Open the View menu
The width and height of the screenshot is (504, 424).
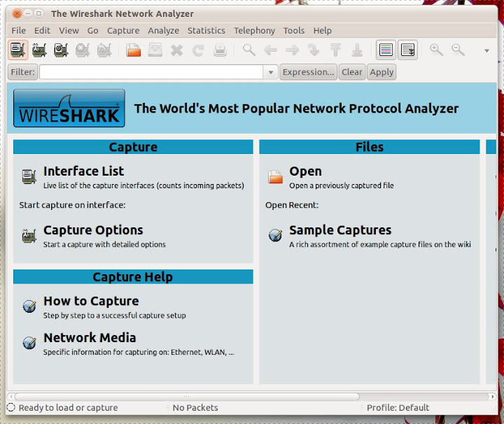[69, 31]
